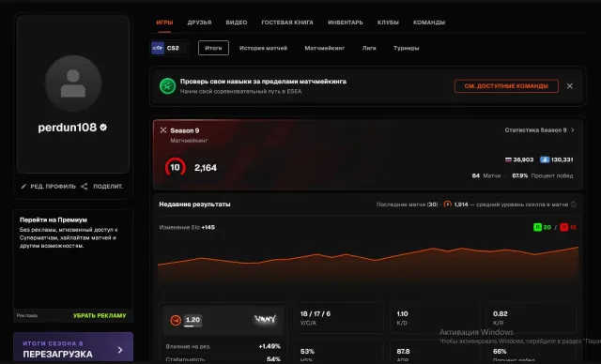Click the info icon after средний уровень скилла

[x=574, y=205]
